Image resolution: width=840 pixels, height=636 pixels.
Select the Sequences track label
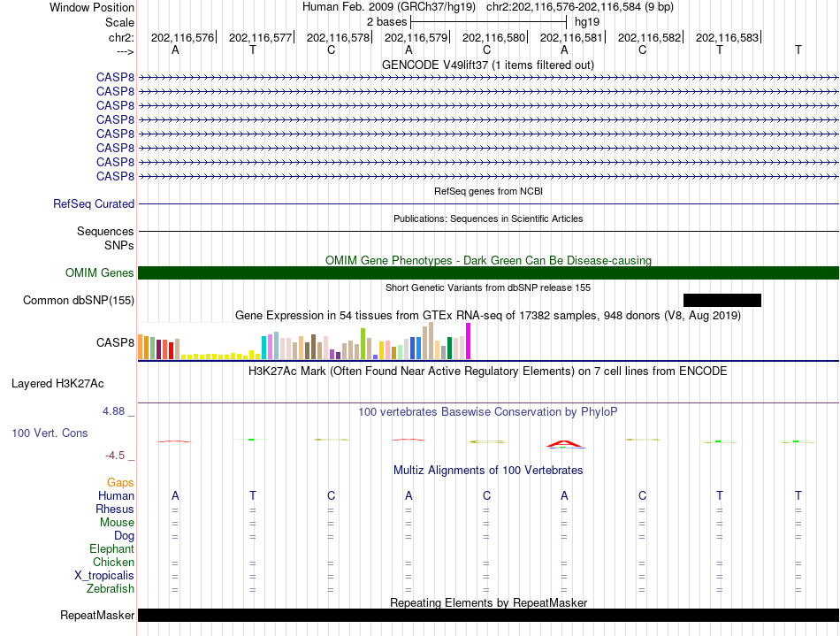(x=105, y=231)
